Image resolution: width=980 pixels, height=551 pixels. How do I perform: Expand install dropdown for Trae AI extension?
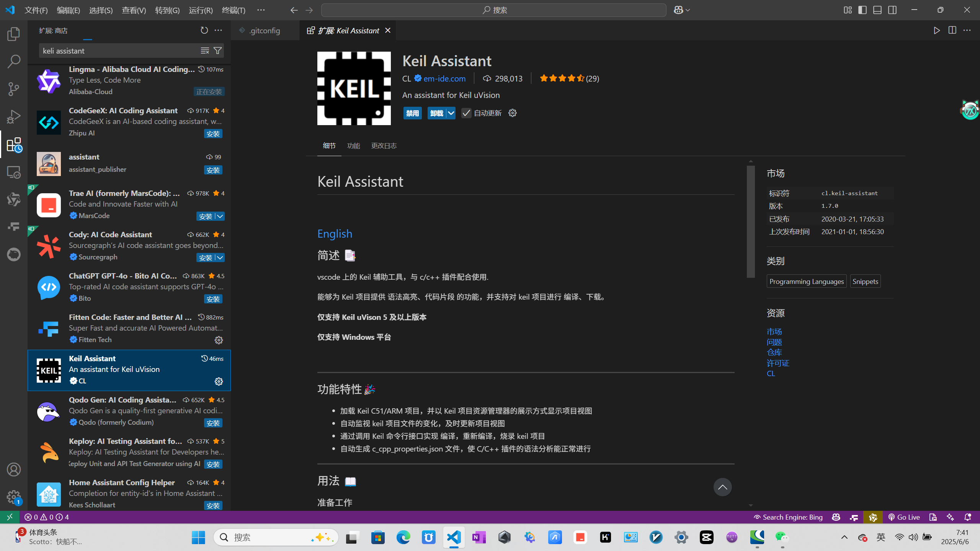[x=220, y=216]
